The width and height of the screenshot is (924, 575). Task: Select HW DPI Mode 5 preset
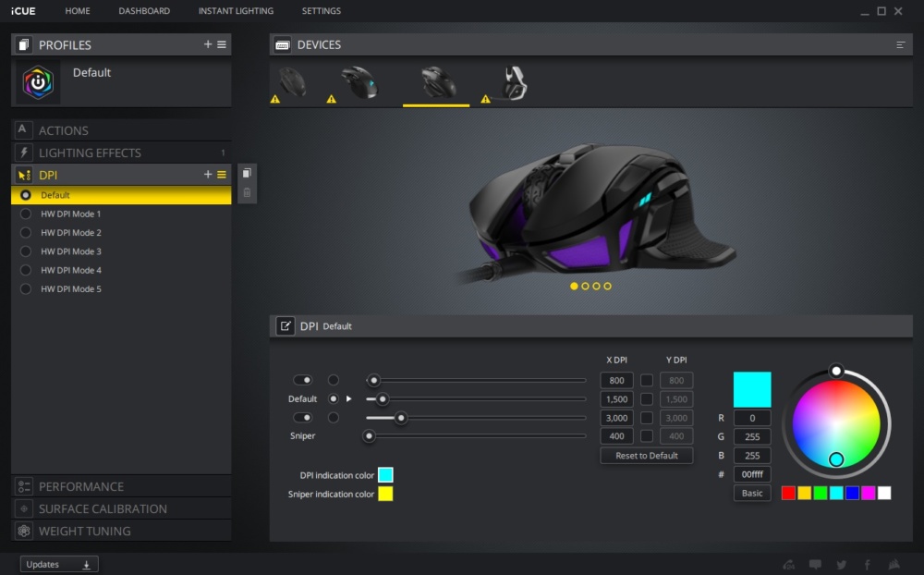click(x=121, y=289)
